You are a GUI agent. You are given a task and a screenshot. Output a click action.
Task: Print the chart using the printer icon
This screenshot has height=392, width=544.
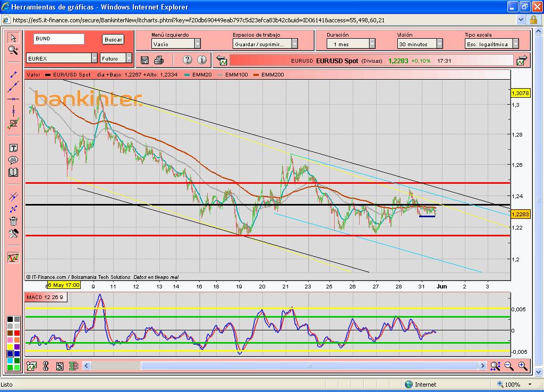point(158,60)
